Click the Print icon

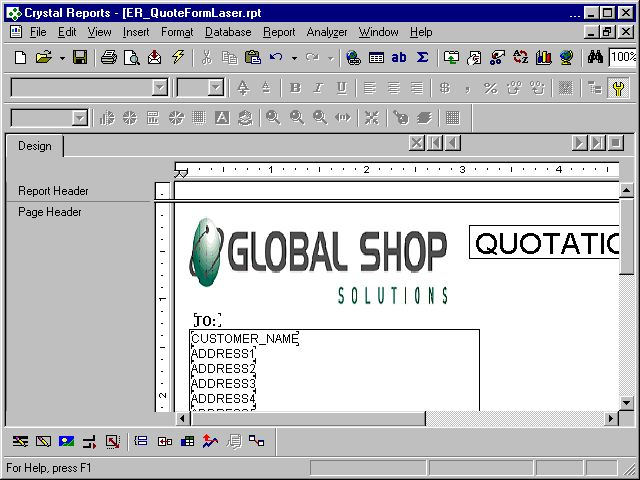click(x=109, y=58)
